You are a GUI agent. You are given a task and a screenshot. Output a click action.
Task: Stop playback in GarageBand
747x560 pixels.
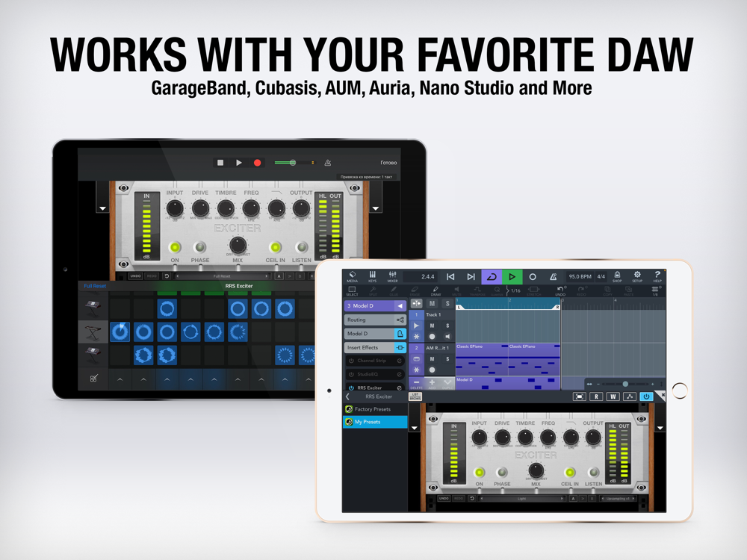[x=220, y=162]
